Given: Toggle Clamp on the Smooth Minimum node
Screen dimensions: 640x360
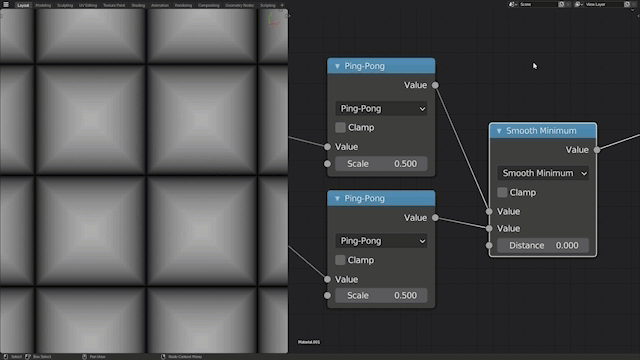Looking at the screenshot, I should click(x=502, y=192).
